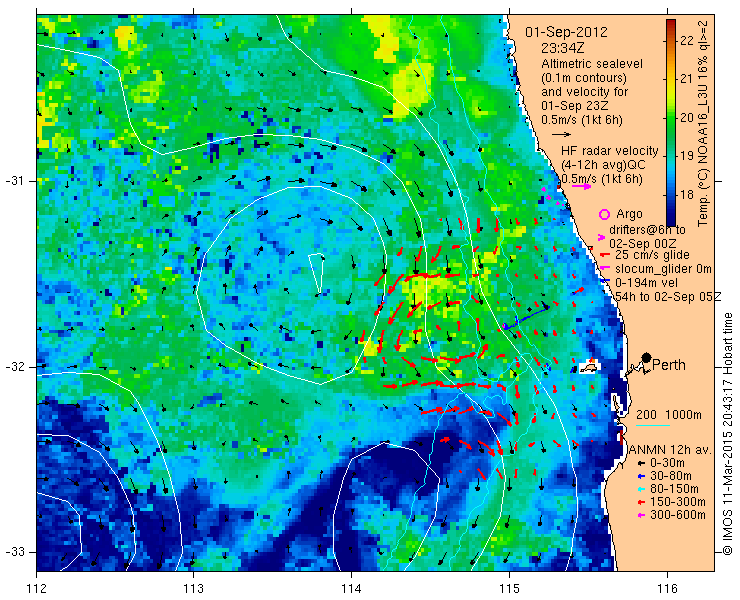Click the cyan 80-150m ANMN legend arrow
This screenshot has height=600, width=740.
(641, 489)
